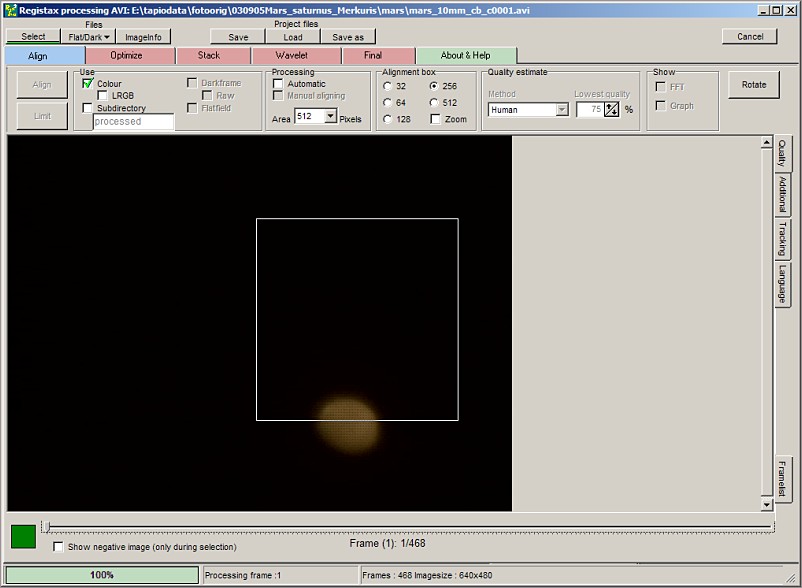Open the Framelist side tab

782,478
